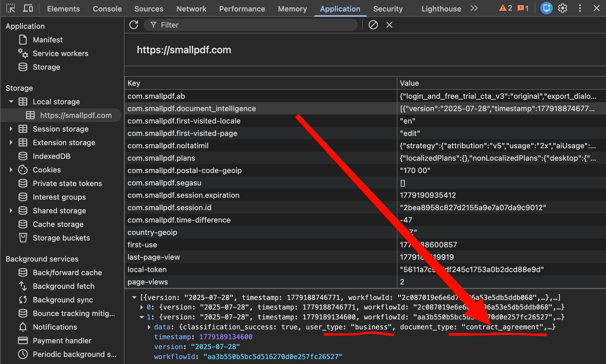Image resolution: width=606 pixels, height=364 pixels.
Task: Collapse the Local storage tree
Action: (11, 102)
